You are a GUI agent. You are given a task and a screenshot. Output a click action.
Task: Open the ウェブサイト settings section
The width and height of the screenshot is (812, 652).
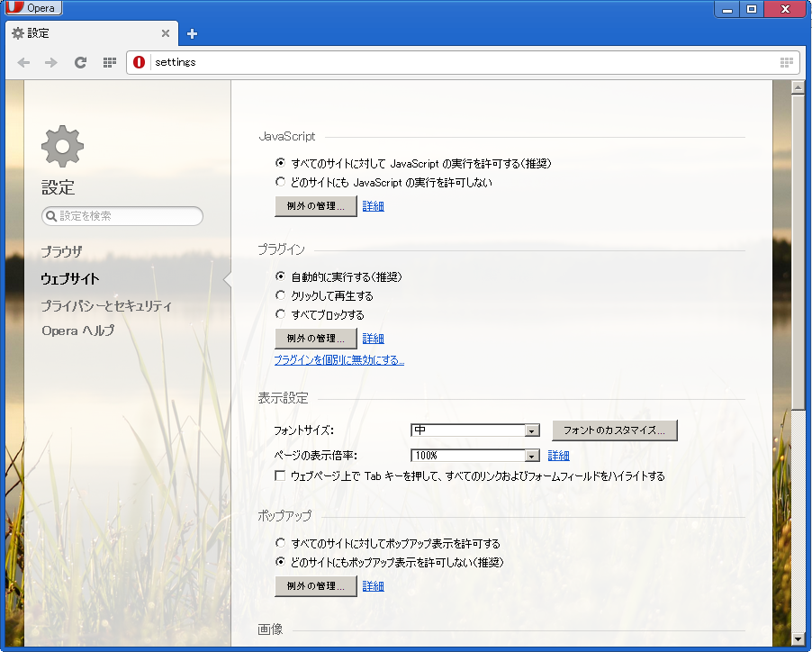pos(70,279)
